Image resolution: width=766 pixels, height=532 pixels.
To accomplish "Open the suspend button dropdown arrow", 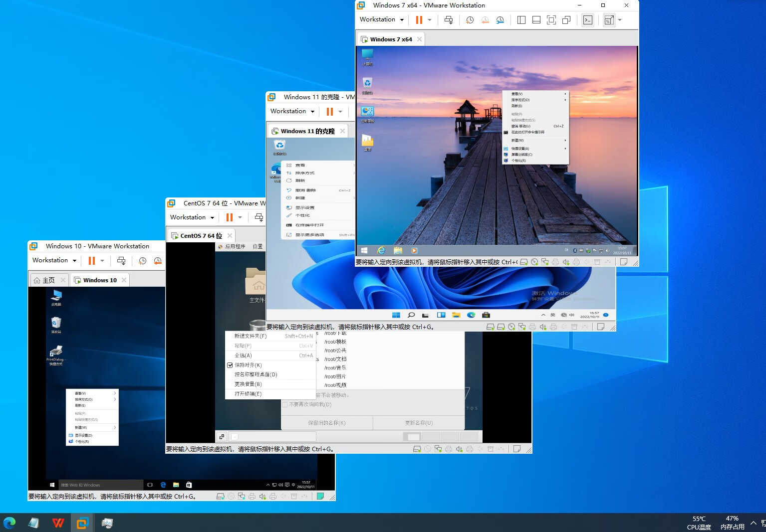I will click(x=430, y=20).
